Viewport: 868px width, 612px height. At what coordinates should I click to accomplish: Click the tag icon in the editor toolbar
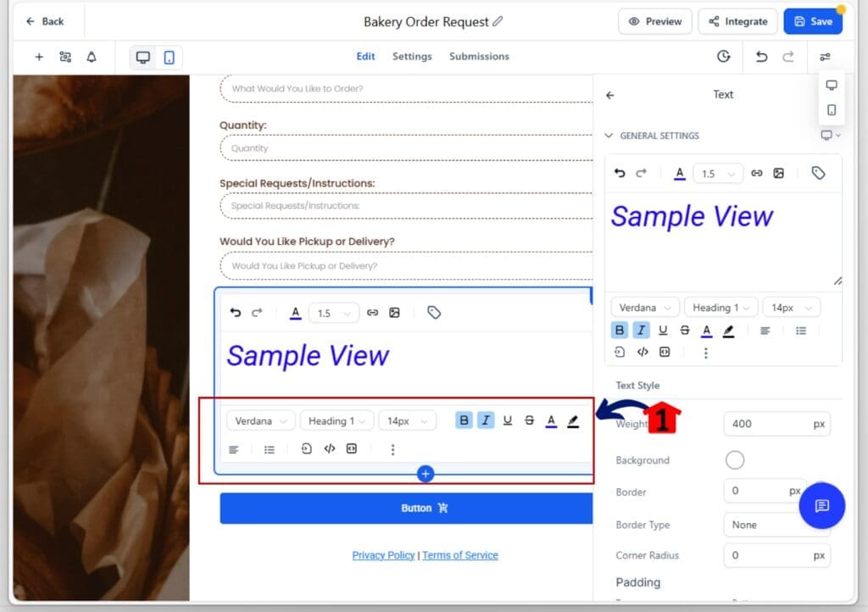[435, 312]
